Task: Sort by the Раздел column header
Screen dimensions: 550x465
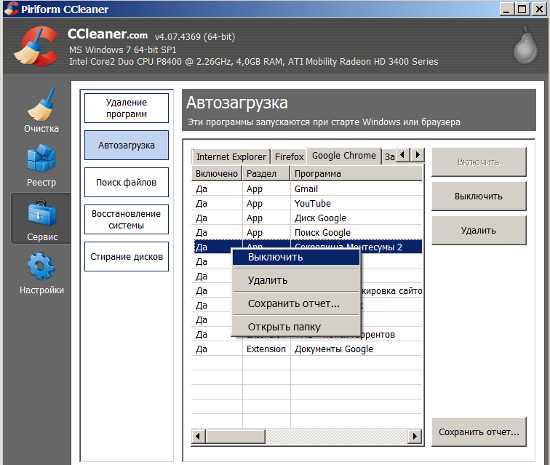Action: pyautogui.click(x=266, y=174)
